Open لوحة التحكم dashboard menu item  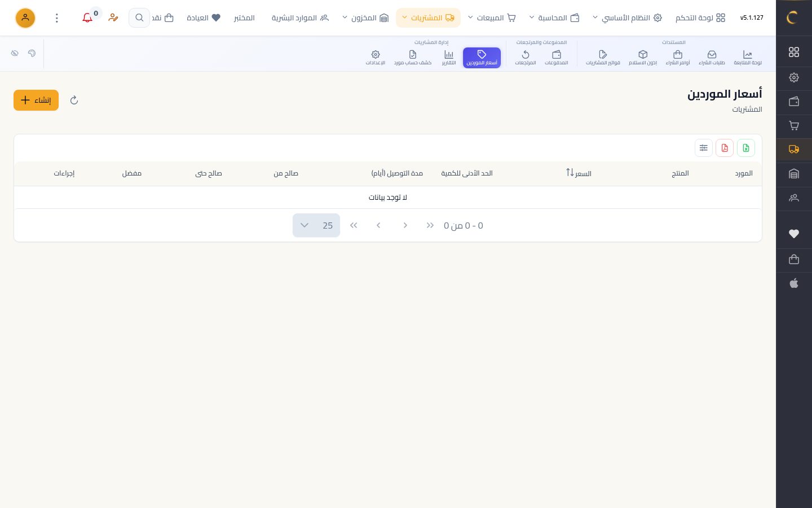coord(700,18)
